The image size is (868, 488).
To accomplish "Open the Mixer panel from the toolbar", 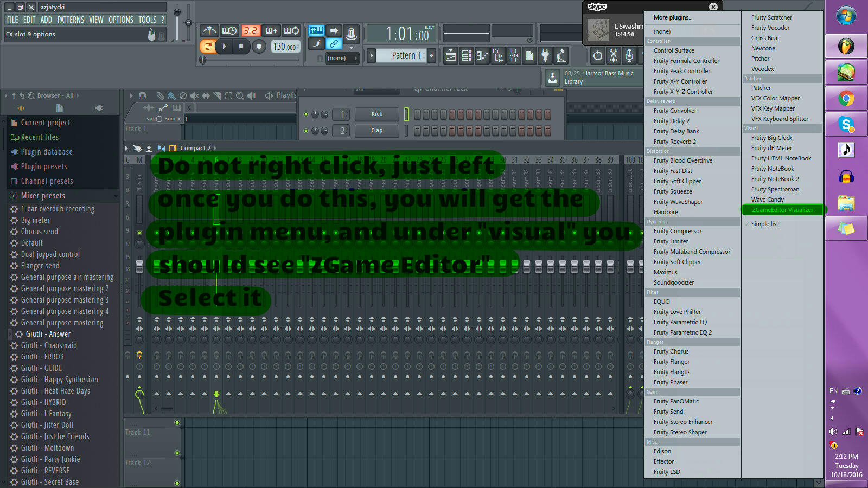I will coord(513,55).
